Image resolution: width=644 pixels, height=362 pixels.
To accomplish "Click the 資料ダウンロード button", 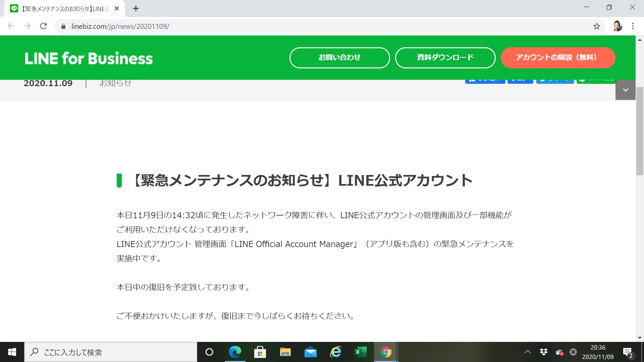I will (x=445, y=58).
